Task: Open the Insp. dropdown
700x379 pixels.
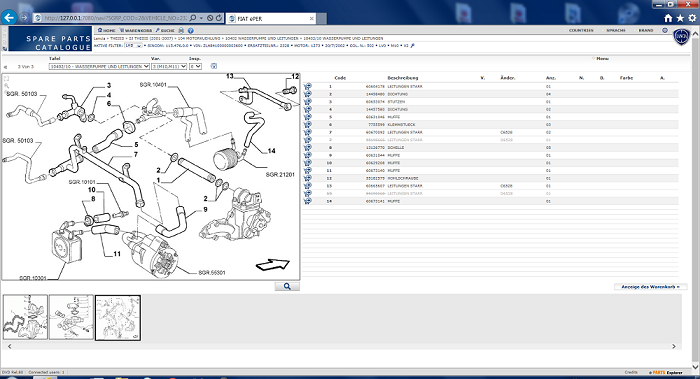Action: point(195,66)
